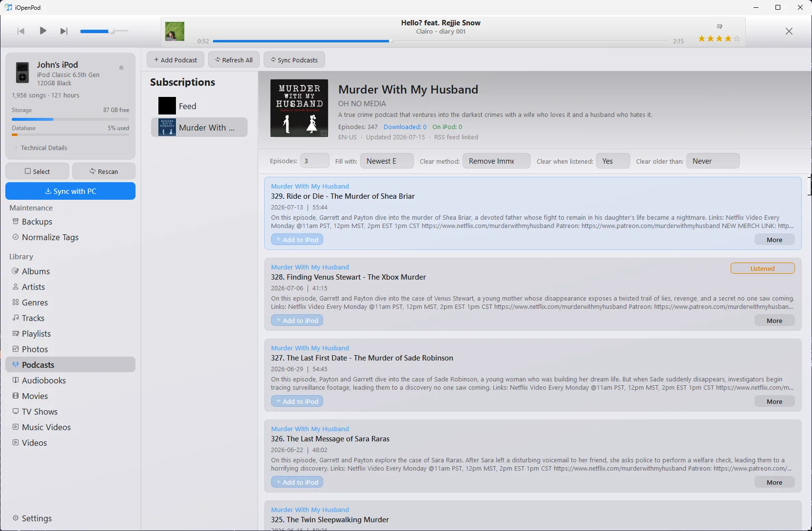Add episode 327 Sade Robinson to iPod
812x531 pixels.
pos(297,401)
